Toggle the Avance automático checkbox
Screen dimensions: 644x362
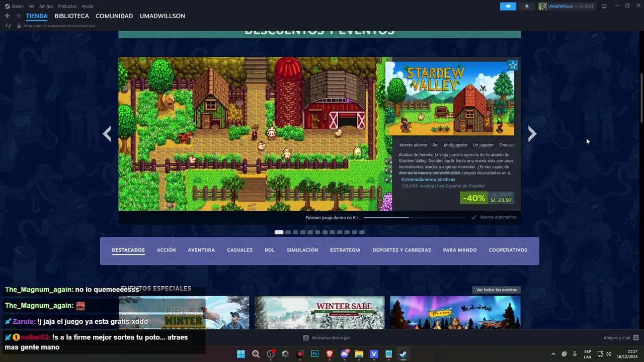(x=474, y=217)
